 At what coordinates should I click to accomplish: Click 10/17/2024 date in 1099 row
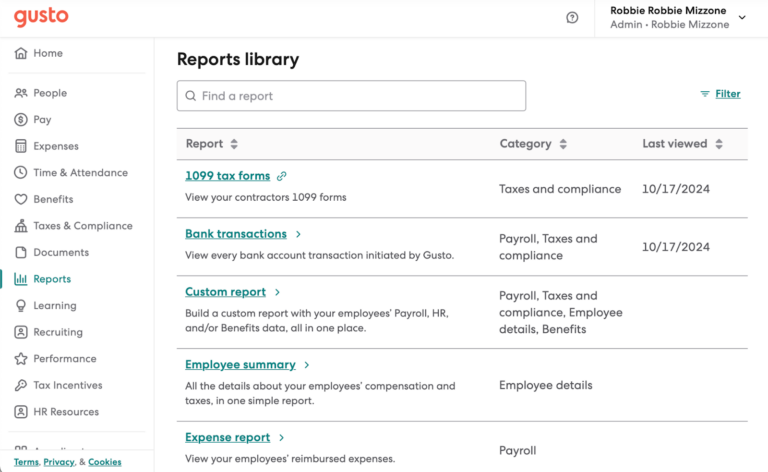click(x=676, y=189)
